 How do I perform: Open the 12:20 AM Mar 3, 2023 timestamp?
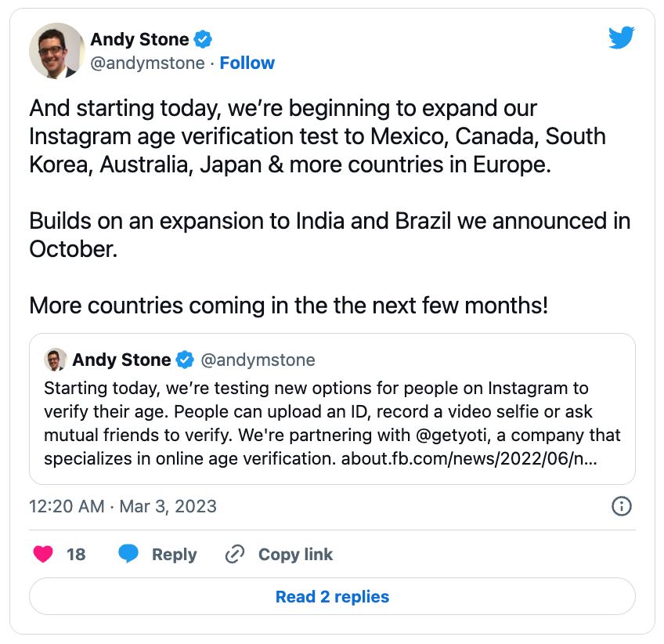(122, 506)
